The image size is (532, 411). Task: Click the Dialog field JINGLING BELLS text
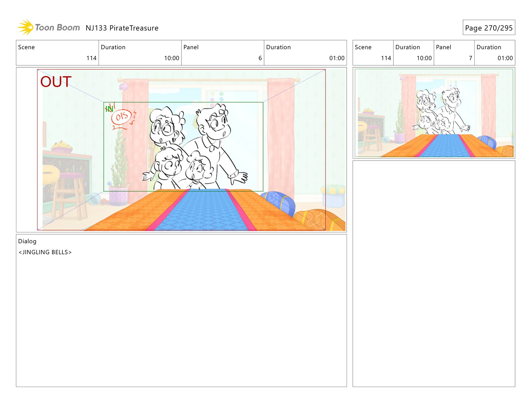[45, 252]
